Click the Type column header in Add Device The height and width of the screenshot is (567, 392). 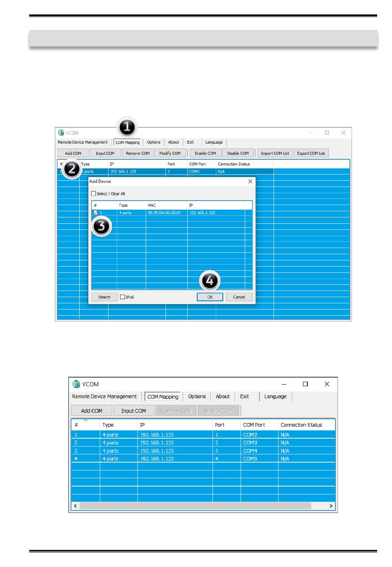131,205
